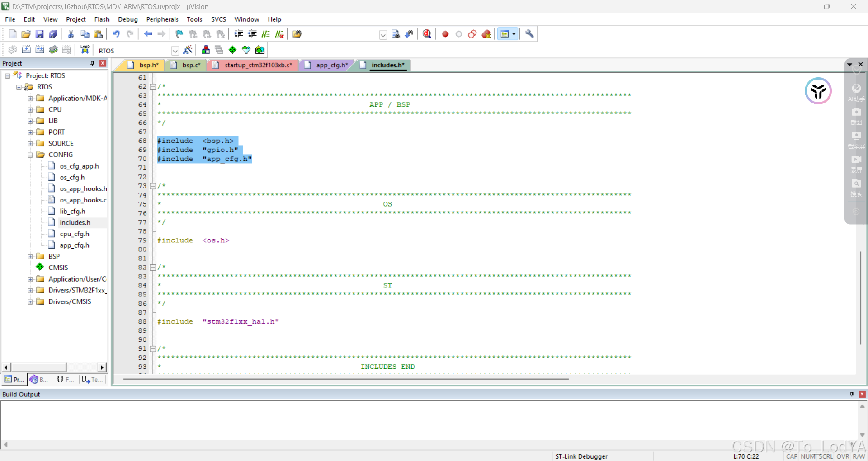868x461 pixels.
Task: Pin the Project panel
Action: tap(92, 63)
